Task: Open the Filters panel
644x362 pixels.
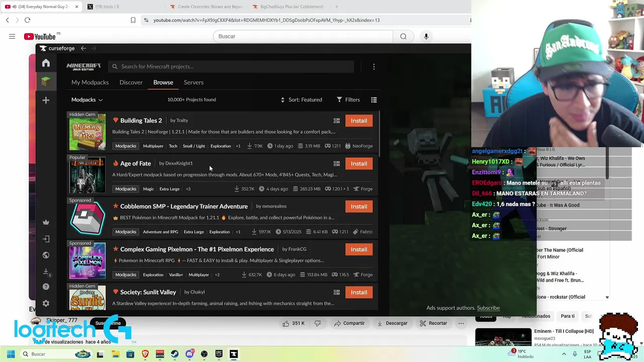Action: point(348,100)
